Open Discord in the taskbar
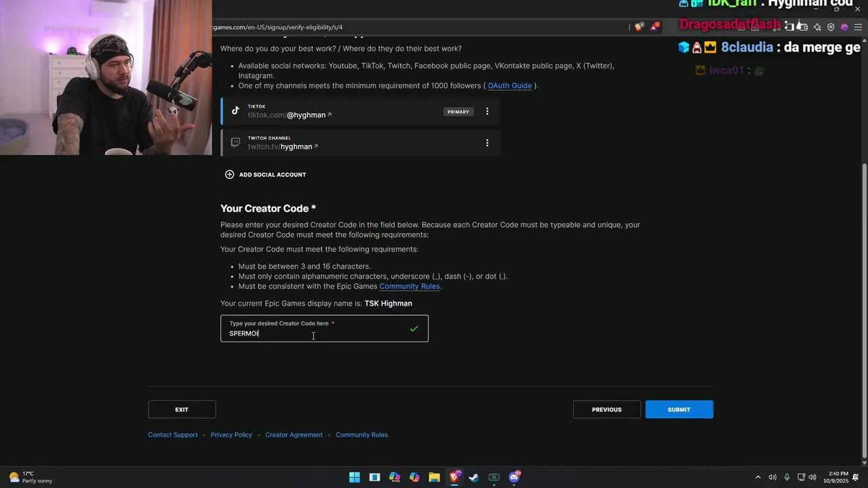This screenshot has height=488, width=868. 514,477
